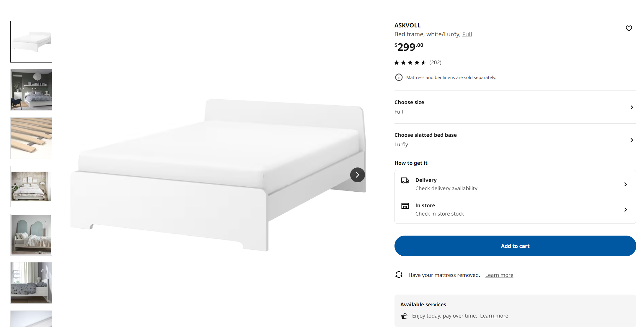Open the Check delivery availability row
644x332 pixels.
[515, 184]
